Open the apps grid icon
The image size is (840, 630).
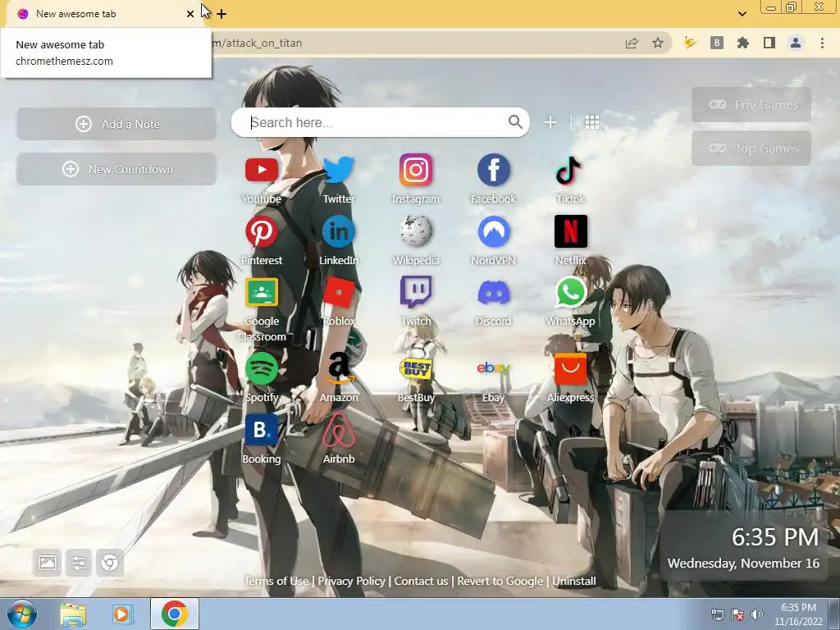point(592,122)
